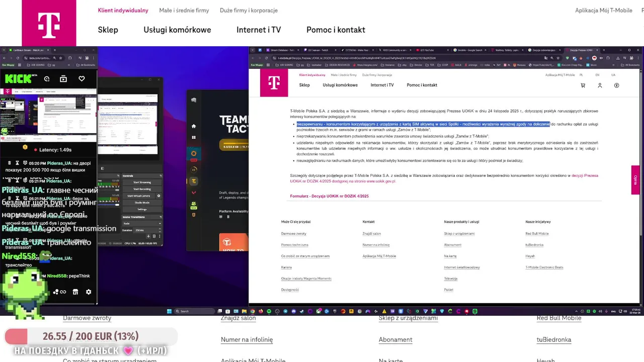The height and width of the screenshot is (362, 644).
Task: Open the clips icon next to Kick search
Action: coord(63,79)
